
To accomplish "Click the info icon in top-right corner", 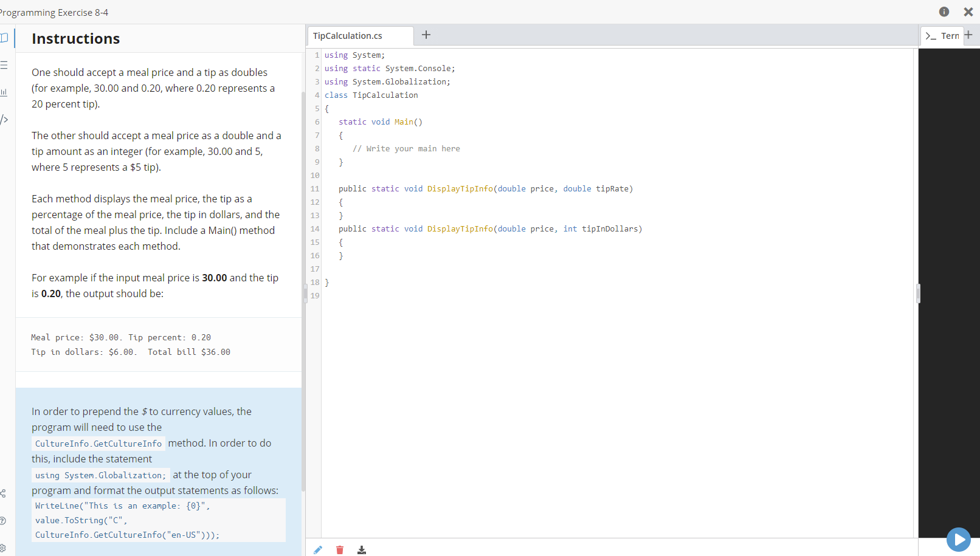I will tap(944, 12).
